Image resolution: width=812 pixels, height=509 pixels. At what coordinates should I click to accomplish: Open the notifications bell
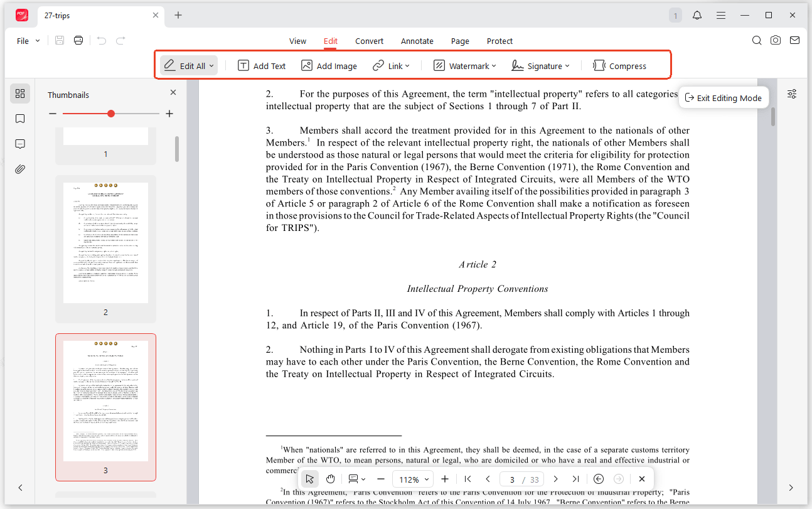[x=697, y=15]
